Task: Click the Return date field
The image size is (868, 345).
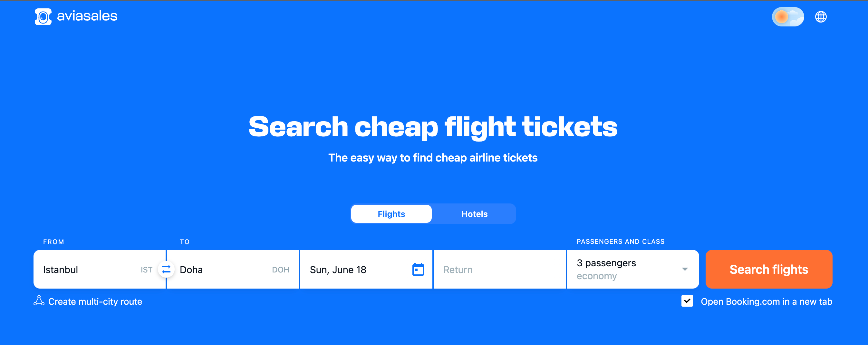Action: (x=499, y=270)
